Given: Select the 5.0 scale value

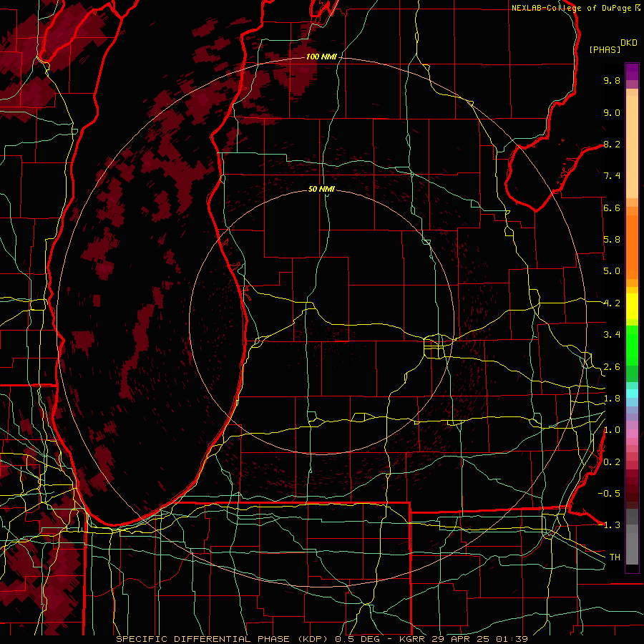Looking at the screenshot, I should tap(612, 271).
